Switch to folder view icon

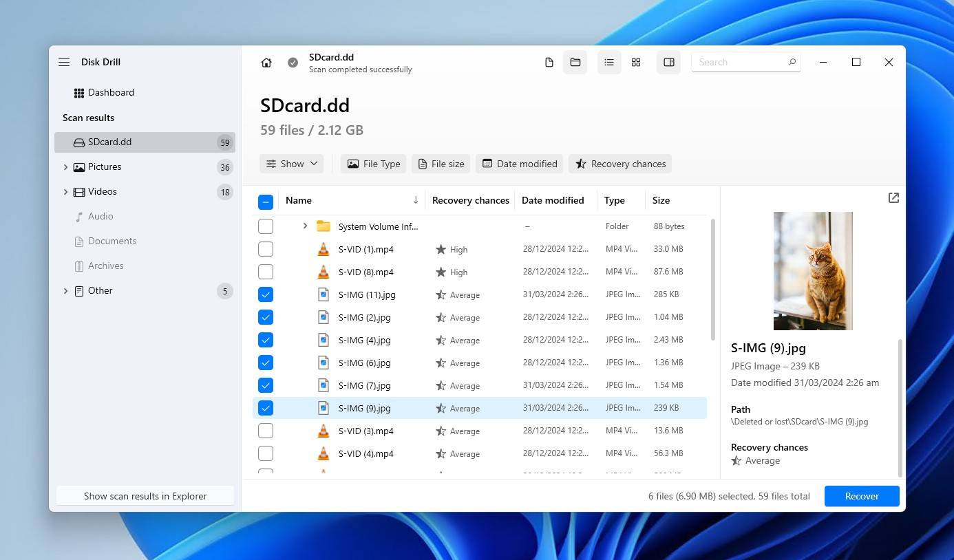click(x=575, y=63)
